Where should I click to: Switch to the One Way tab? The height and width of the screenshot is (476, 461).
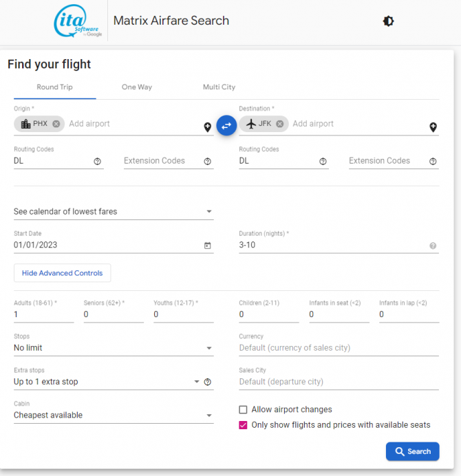click(137, 87)
